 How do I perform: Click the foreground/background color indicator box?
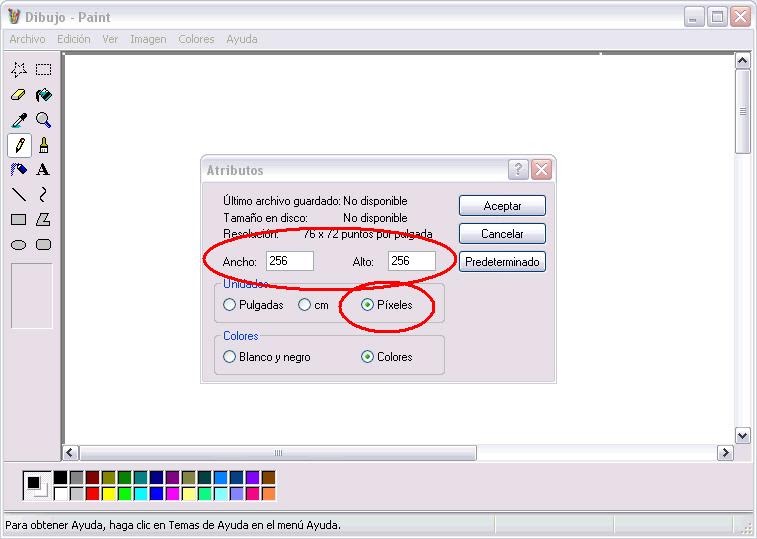(37, 484)
